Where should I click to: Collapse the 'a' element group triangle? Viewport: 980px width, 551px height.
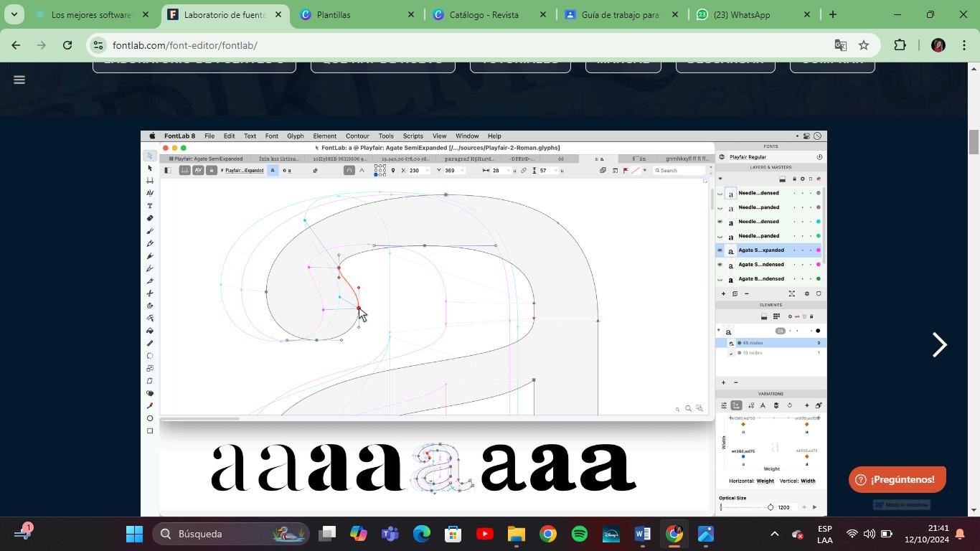click(x=719, y=331)
